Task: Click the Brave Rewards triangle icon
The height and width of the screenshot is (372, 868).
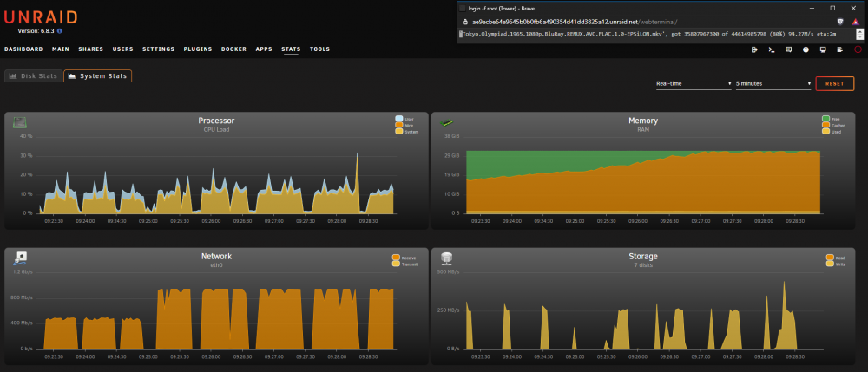Action: click(856, 22)
